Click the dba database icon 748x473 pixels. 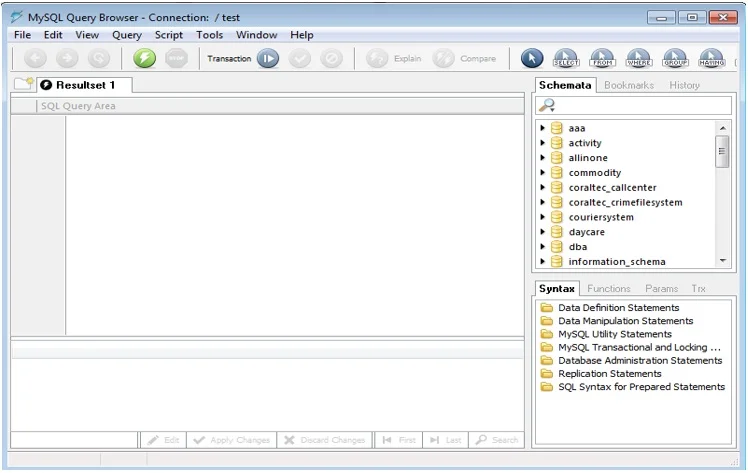pyautogui.click(x=556, y=247)
